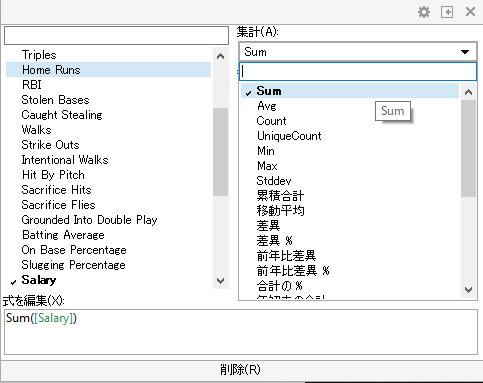483x383 pixels.
Task: Click the 削除(R) button
Action: 240,370
